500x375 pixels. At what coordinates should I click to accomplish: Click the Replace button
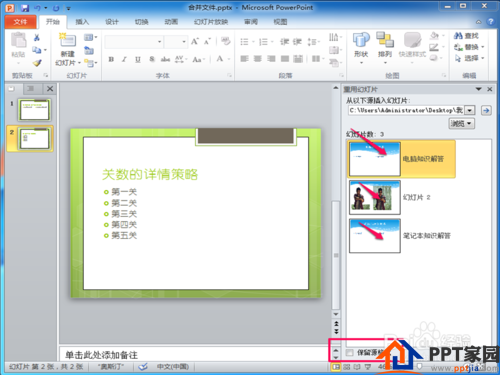coord(469,47)
